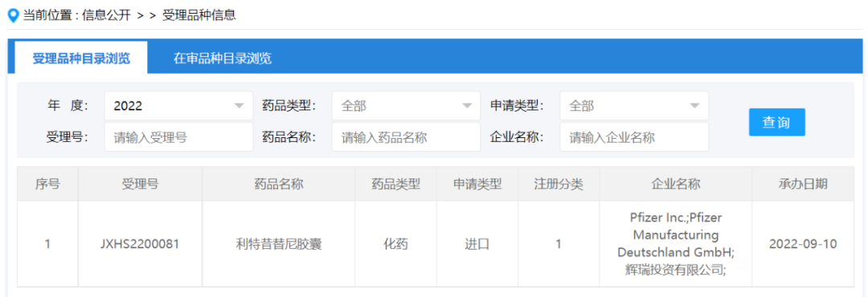The width and height of the screenshot is (868, 297).
Task: Click the 查询 button
Action: tap(776, 122)
